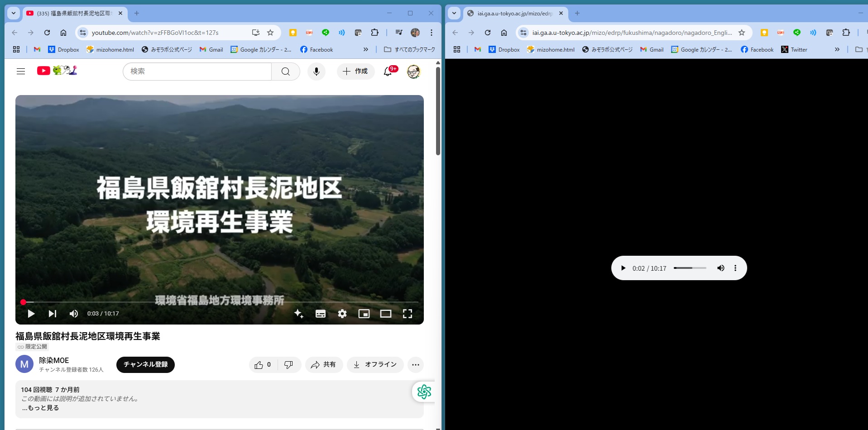
Task: Adjust right window media seek slider
Action: coord(690,268)
